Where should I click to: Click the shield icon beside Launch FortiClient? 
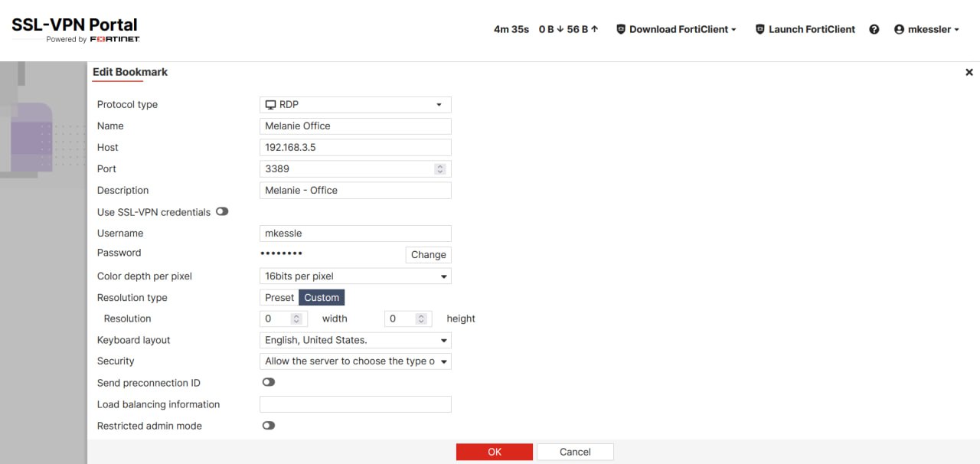(x=760, y=29)
